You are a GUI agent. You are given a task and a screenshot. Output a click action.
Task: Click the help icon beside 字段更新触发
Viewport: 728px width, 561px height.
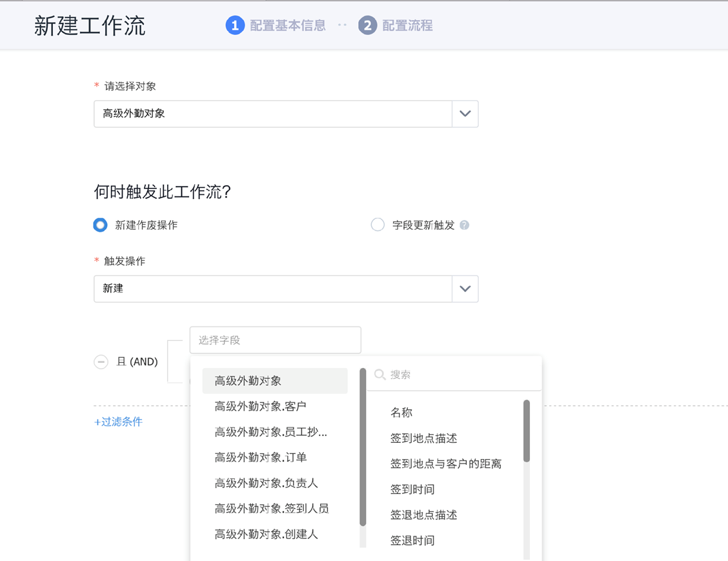(x=465, y=225)
